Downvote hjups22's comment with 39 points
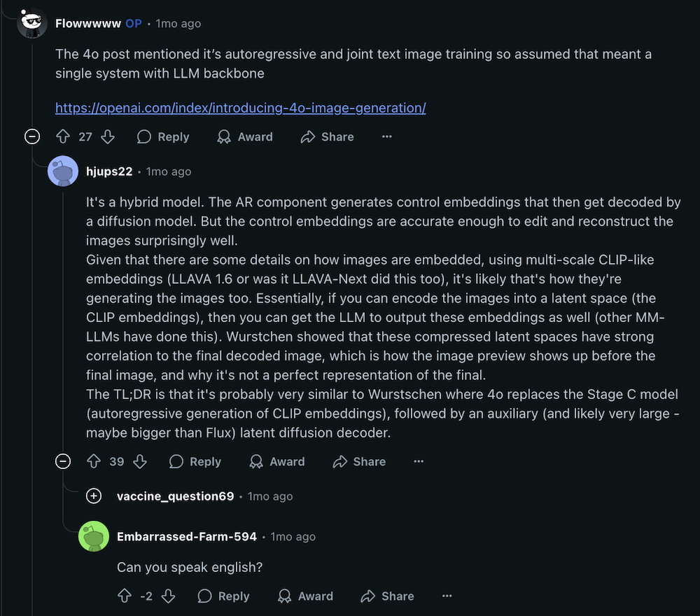 [140, 461]
